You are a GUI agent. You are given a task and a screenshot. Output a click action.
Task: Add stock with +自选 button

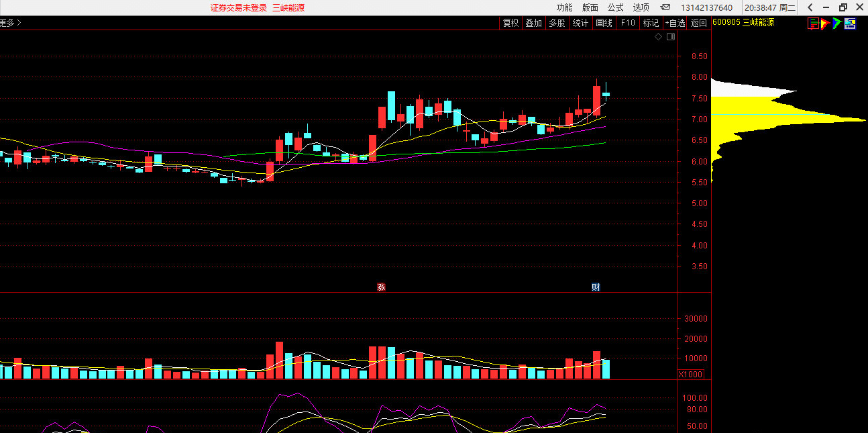point(675,23)
